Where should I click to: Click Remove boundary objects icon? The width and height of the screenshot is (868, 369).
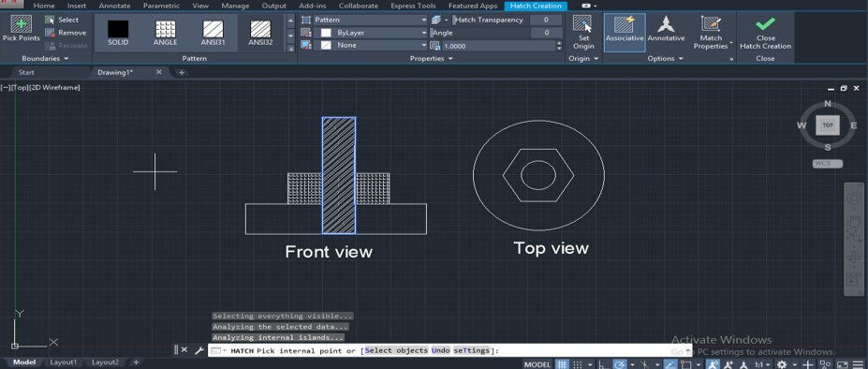pos(51,33)
